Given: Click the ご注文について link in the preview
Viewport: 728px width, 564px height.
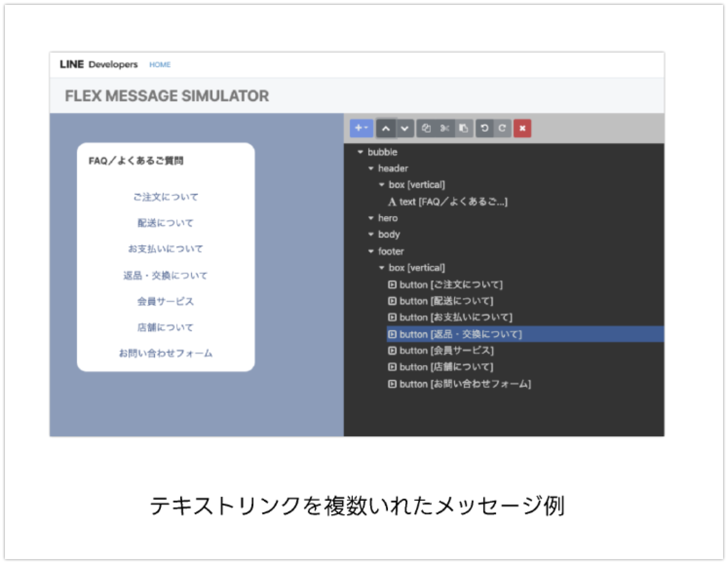Looking at the screenshot, I should coord(166,197).
